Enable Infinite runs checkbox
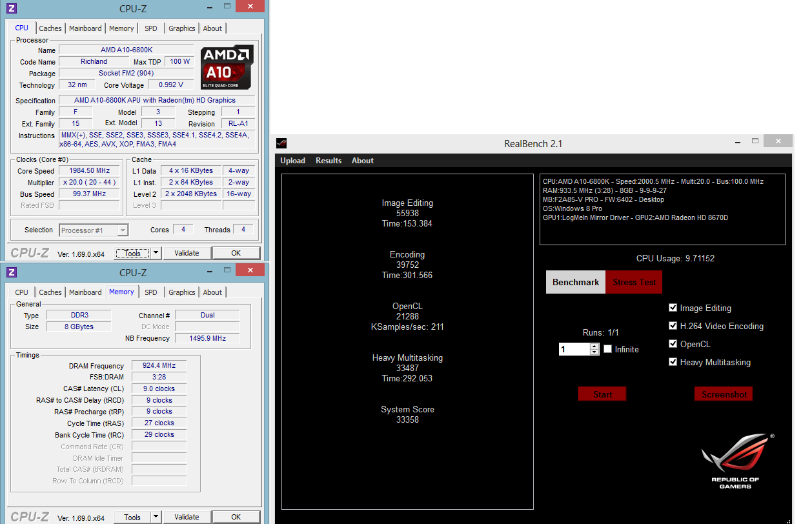Viewport: 812px width, 524px height. [x=607, y=349]
